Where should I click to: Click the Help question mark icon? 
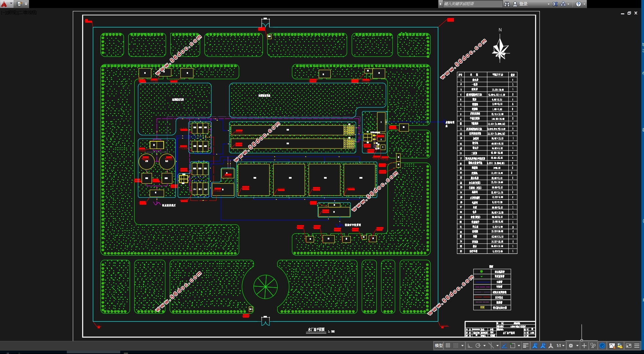579,4
